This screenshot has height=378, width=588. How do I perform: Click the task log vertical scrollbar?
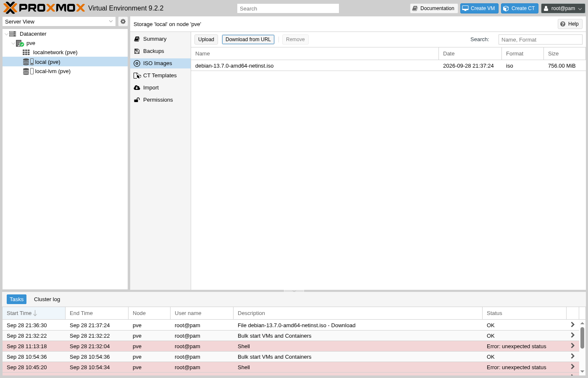coord(582,339)
